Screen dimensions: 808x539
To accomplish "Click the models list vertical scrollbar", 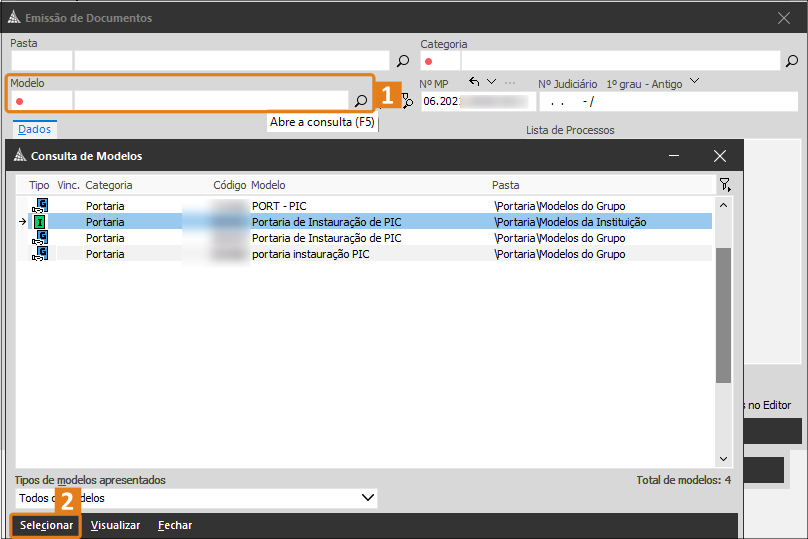I will tap(724, 315).
